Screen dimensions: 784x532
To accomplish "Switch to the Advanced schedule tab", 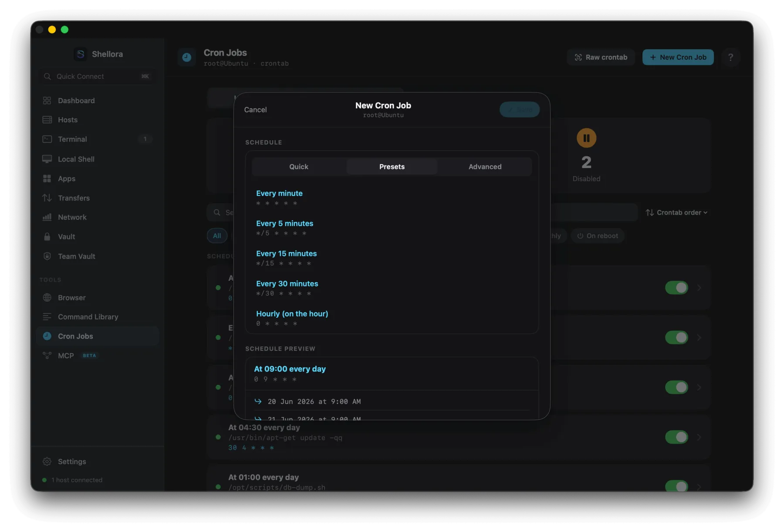I will [x=485, y=167].
